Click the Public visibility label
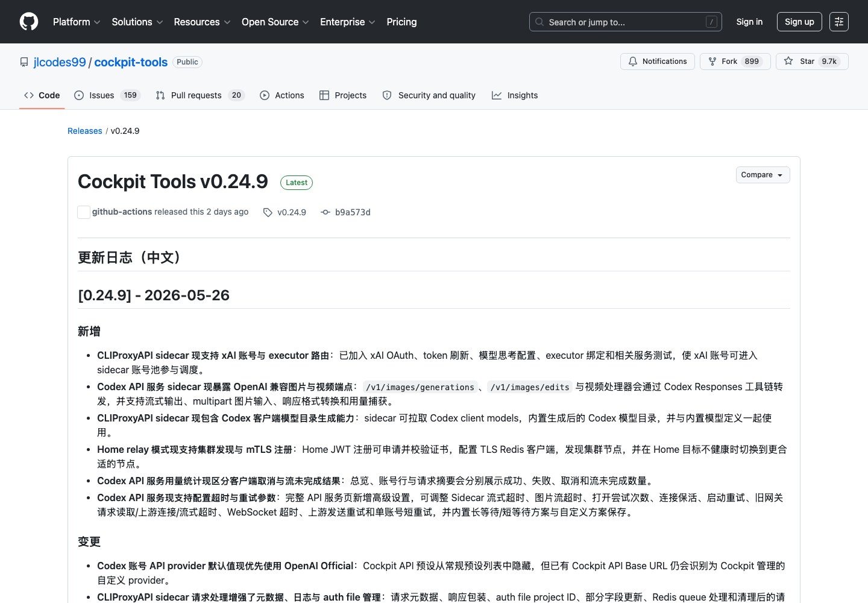This screenshot has height=603, width=868. point(187,62)
